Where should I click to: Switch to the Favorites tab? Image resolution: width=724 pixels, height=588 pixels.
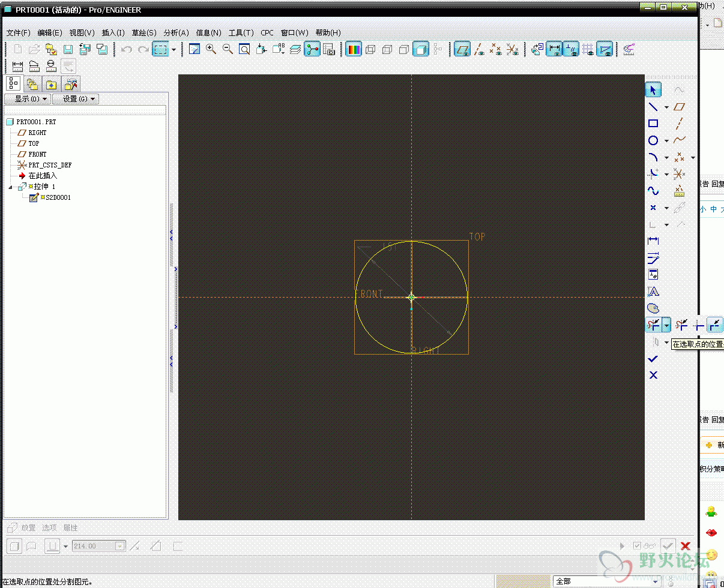point(52,84)
